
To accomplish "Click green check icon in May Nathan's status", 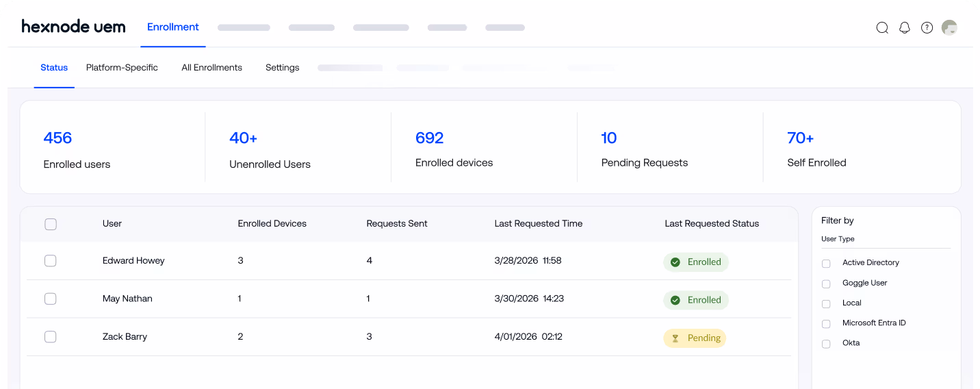I will click(x=675, y=300).
